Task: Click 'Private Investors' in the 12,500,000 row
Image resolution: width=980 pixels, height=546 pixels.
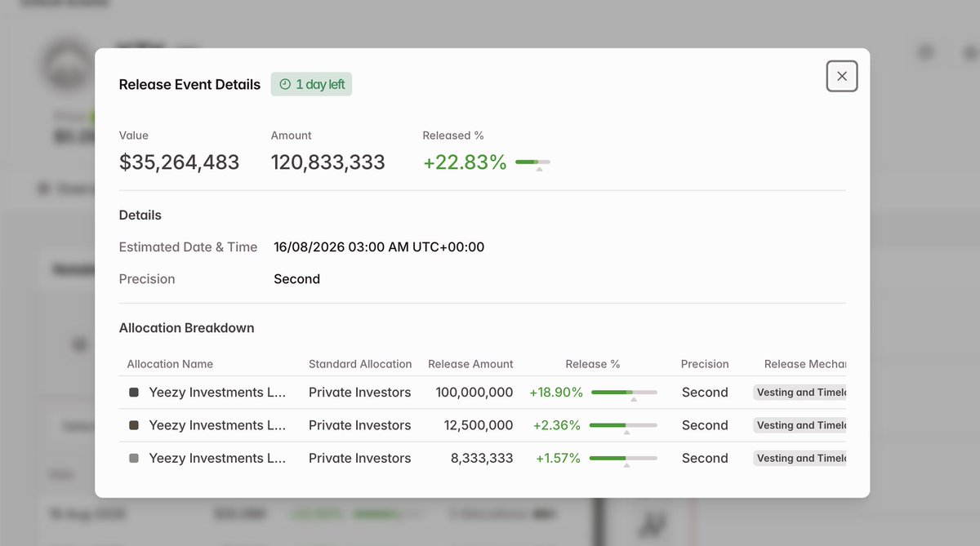Action: (360, 425)
